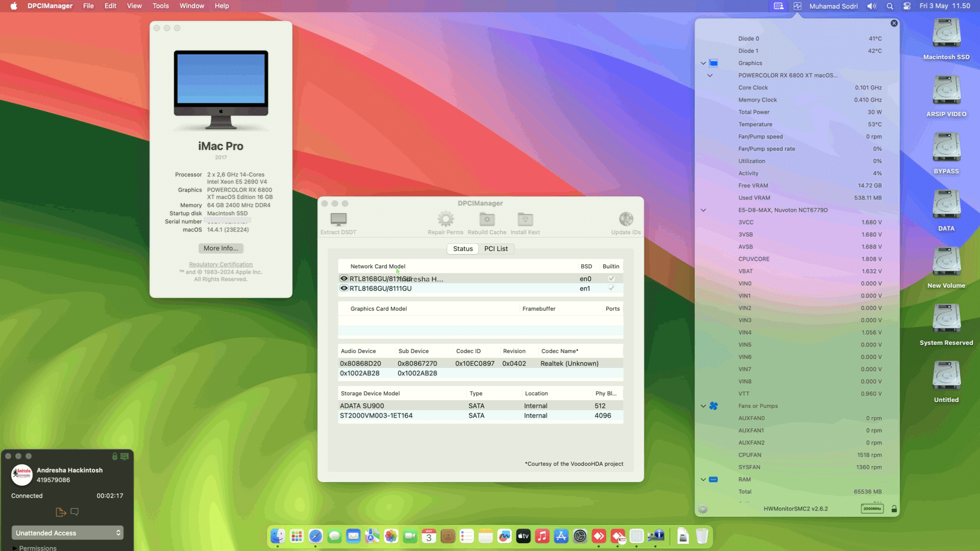Click the Fans or Pumps fan icon
Viewport: 980px width, 551px height.
tap(714, 406)
